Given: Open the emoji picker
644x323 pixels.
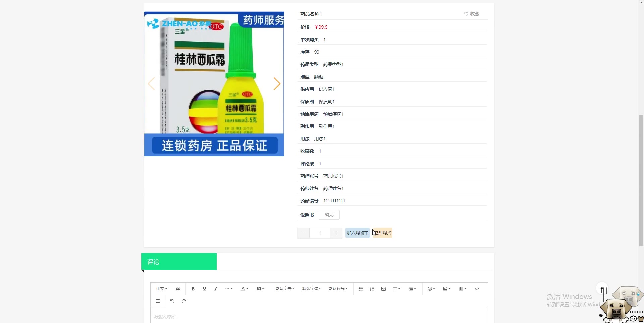Looking at the screenshot, I should (431, 289).
